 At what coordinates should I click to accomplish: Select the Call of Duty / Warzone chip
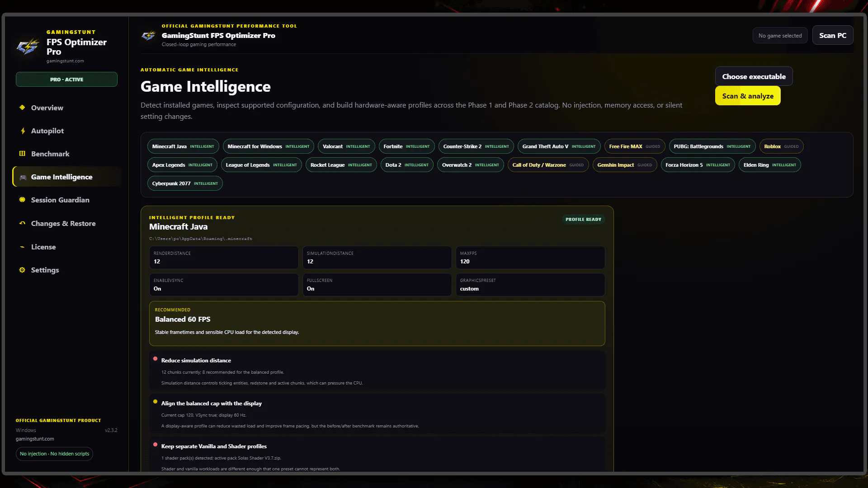click(548, 165)
